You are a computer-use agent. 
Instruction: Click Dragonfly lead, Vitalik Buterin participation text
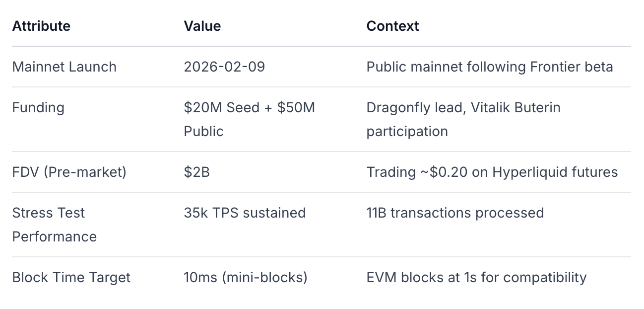pyautogui.click(x=463, y=119)
